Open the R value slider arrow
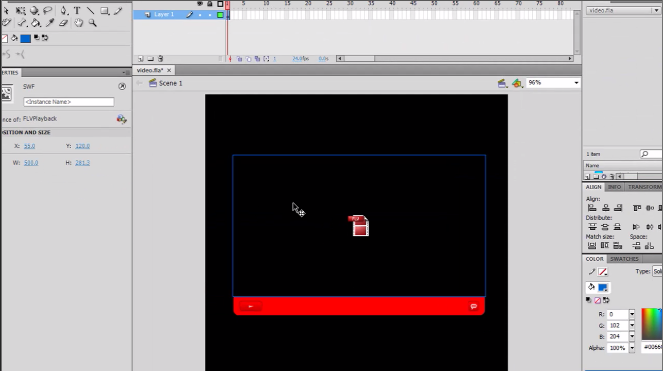Screen dimensions: 663x371 632,314
